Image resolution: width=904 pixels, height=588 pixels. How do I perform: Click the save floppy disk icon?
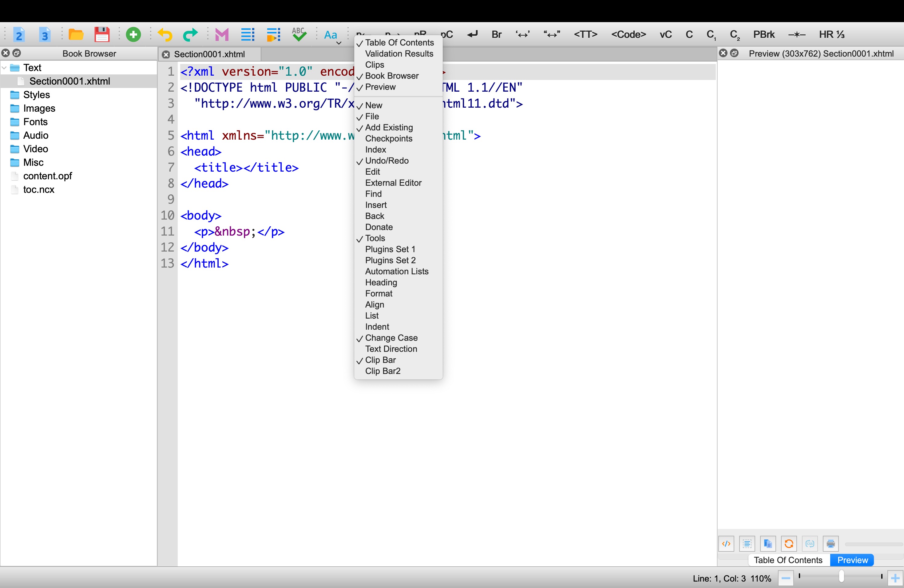pyautogui.click(x=102, y=34)
